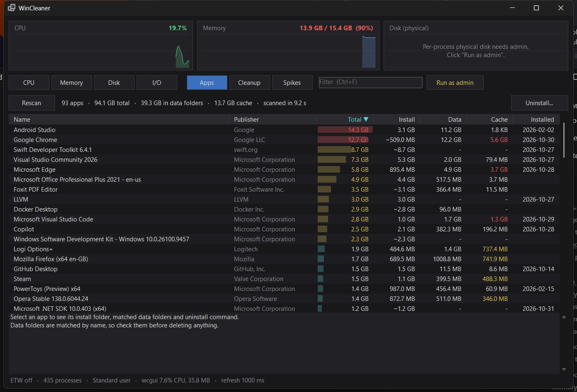Click the Total column sort arrow
The height and width of the screenshot is (392, 577).
click(x=366, y=120)
